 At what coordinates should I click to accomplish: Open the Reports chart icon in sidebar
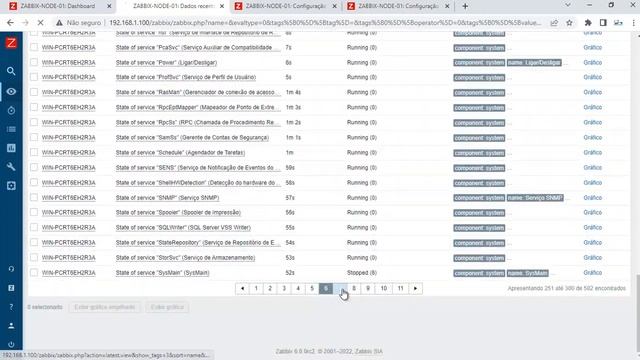11,148
